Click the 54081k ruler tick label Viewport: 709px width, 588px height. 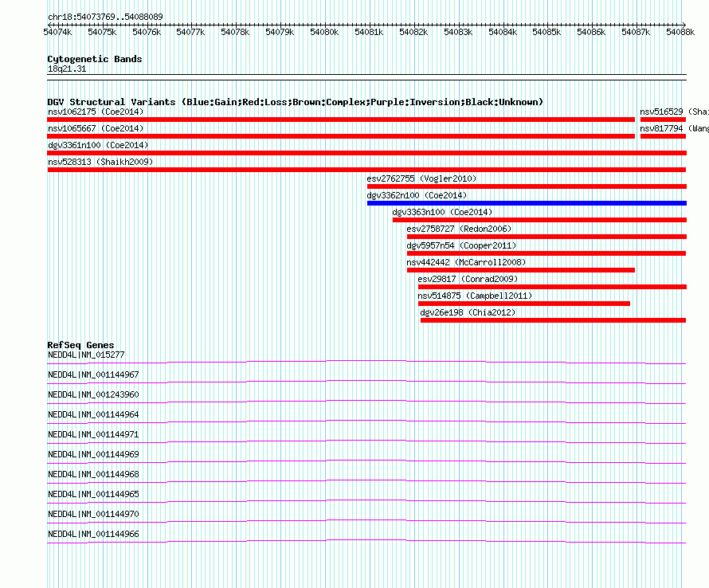(x=369, y=32)
